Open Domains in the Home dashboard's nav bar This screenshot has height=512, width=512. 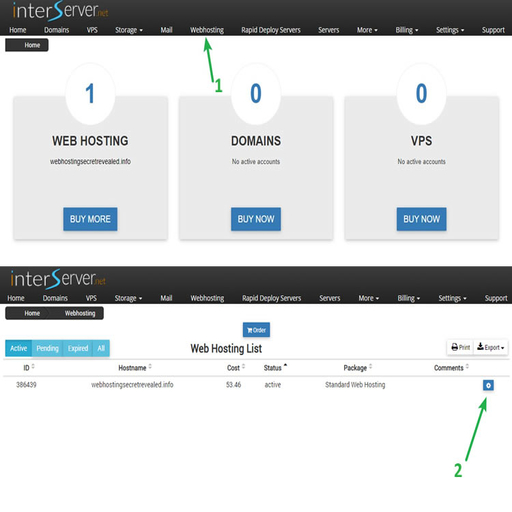[x=57, y=30]
